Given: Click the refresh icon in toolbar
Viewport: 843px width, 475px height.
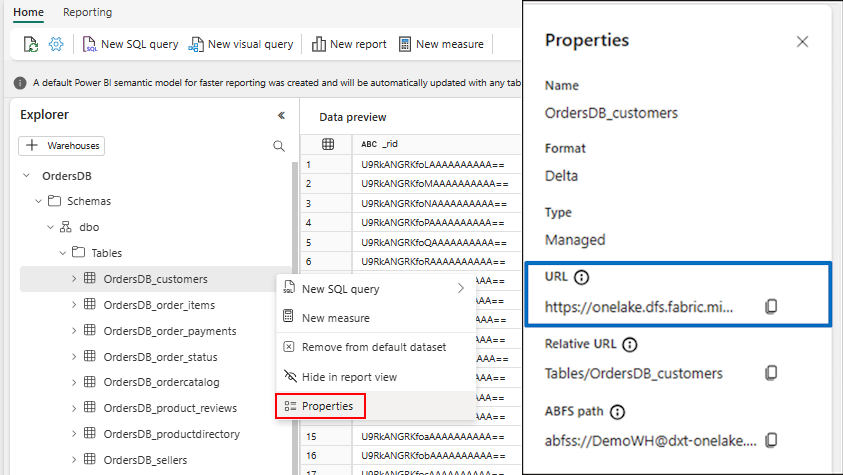Looking at the screenshot, I should [x=31, y=44].
